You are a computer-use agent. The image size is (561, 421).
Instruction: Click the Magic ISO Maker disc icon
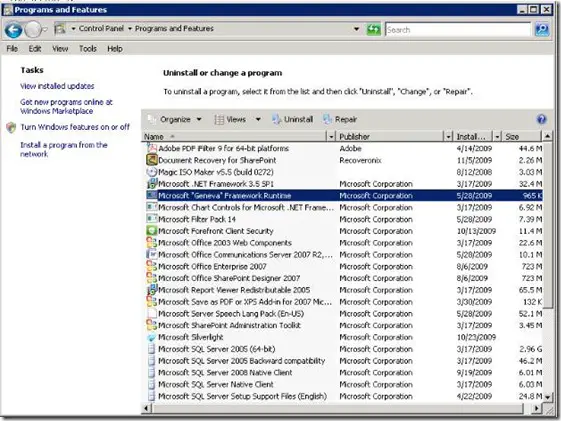(152, 172)
